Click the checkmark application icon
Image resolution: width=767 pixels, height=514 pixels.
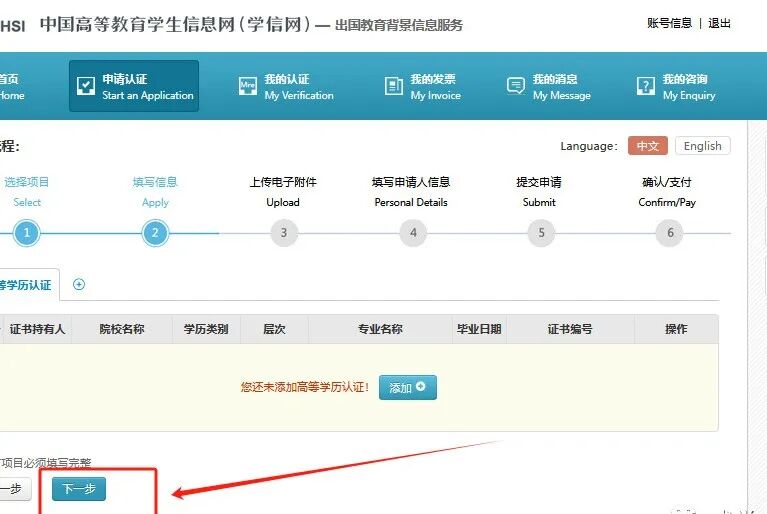tap(86, 86)
